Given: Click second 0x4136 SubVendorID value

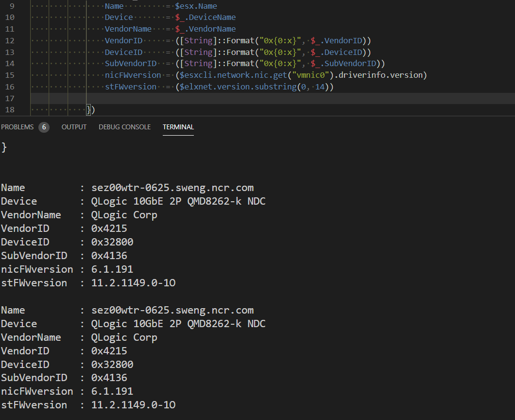Looking at the screenshot, I should (x=109, y=378).
